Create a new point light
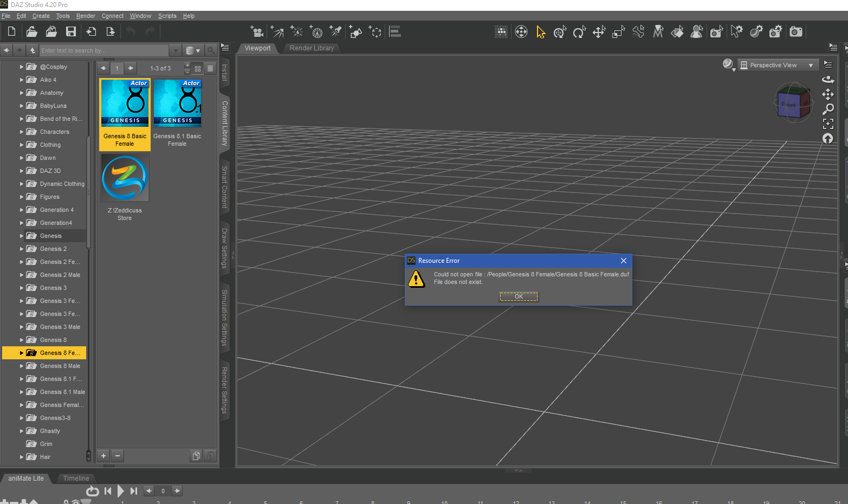This screenshot has height=504, width=848. 297,31
